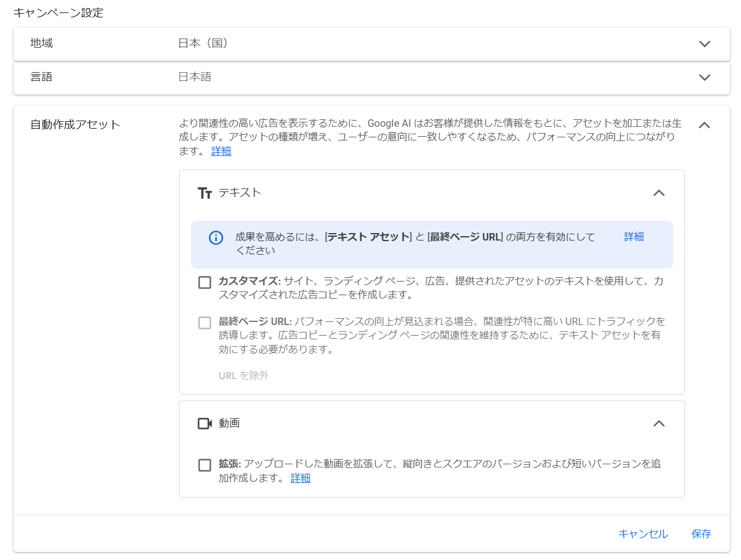Click the blue info circle icon
The image size is (741, 560).
[x=216, y=237]
